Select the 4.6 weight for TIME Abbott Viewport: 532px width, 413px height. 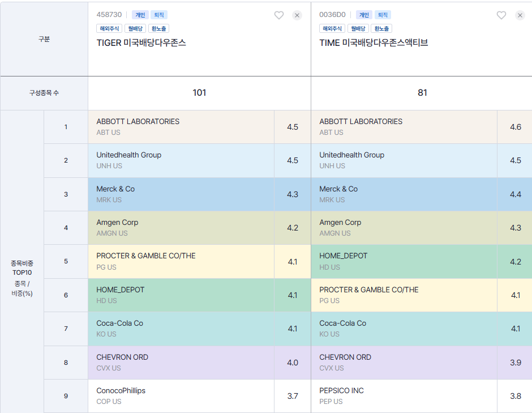tap(515, 127)
